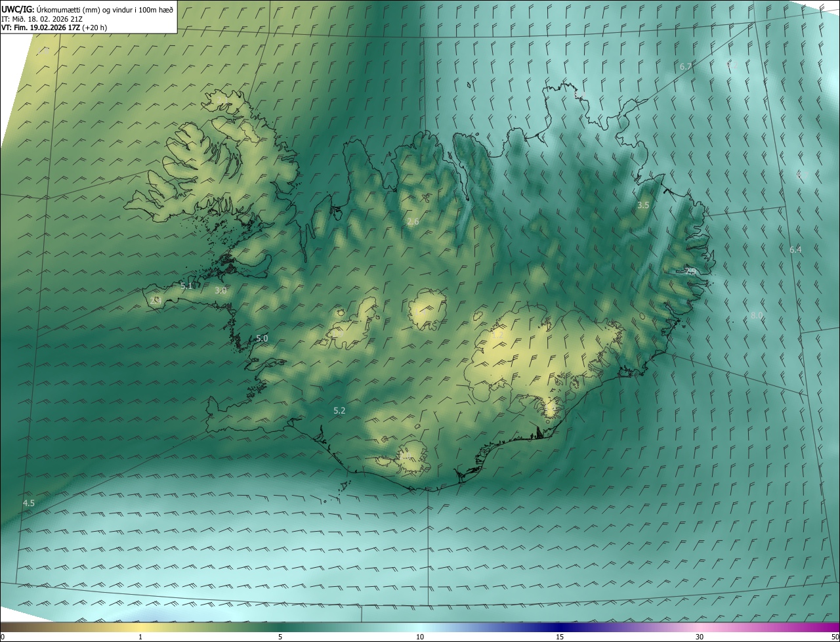Screen dimensions: 840x642
Task: Click the 30 tick label on color scale
Action: pos(700,637)
